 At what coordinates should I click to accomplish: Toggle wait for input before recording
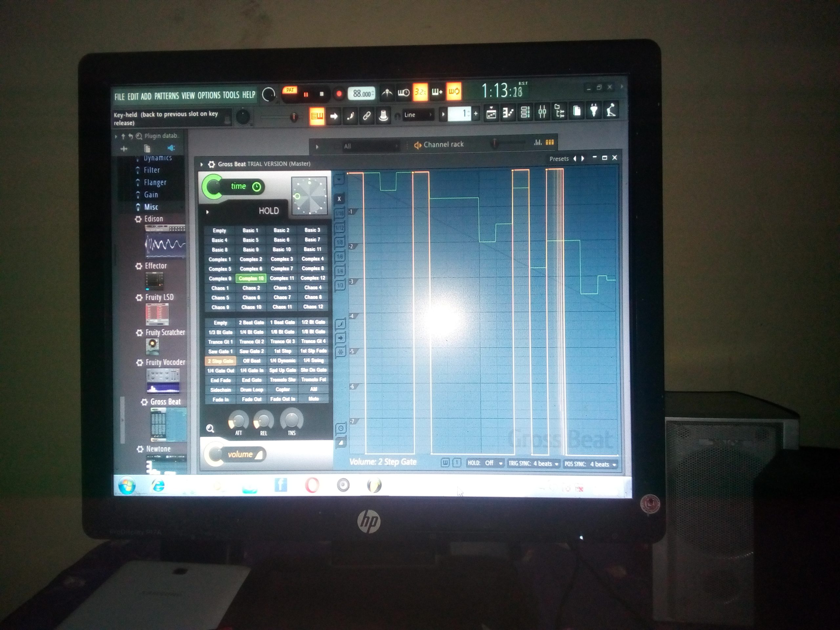pos(403,92)
